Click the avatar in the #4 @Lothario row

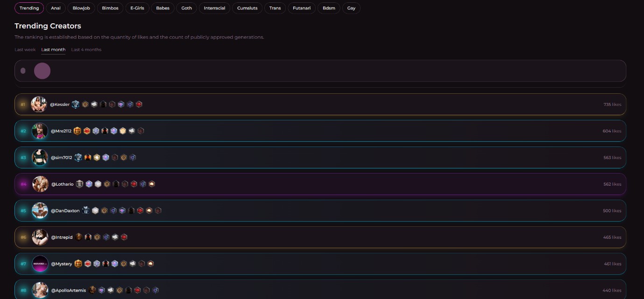(41, 184)
